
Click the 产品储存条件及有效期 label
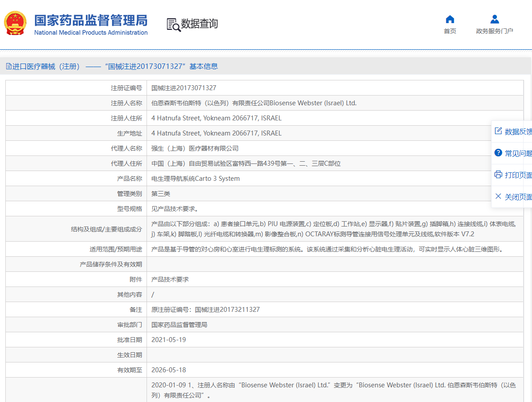(111, 264)
